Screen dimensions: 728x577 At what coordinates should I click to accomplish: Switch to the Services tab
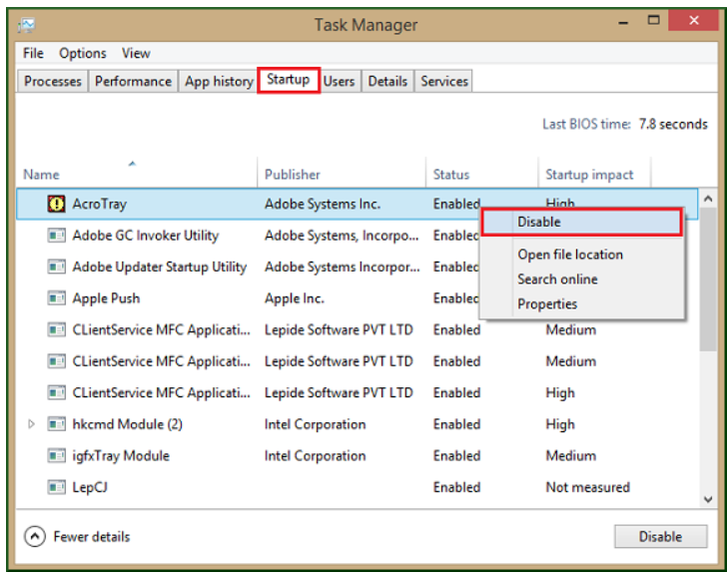[444, 81]
